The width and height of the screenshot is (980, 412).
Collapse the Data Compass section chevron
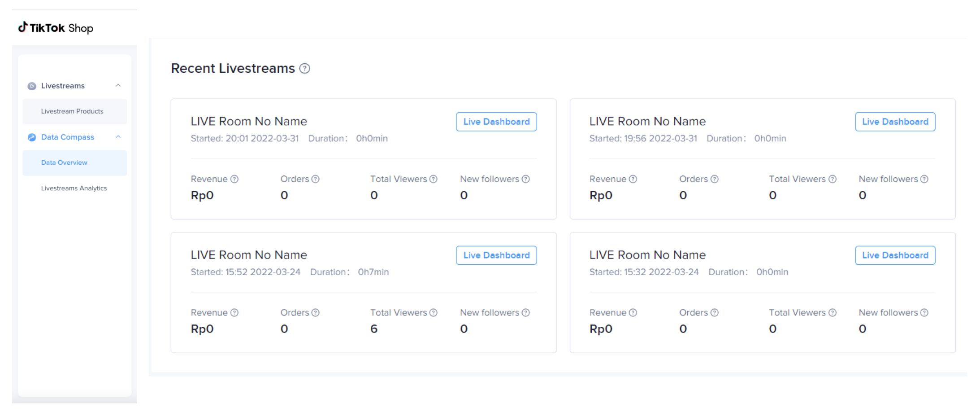118,137
